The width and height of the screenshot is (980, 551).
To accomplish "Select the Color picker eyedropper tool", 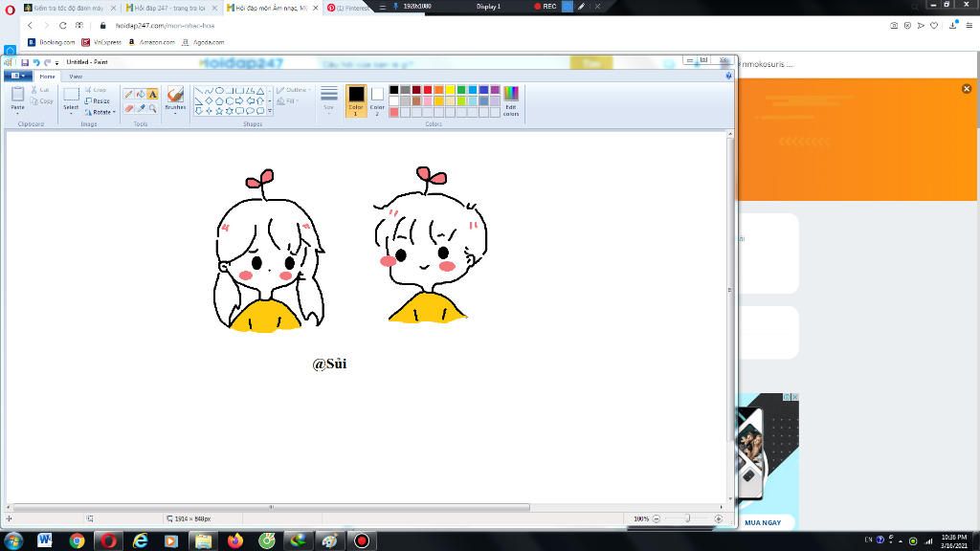I will pyautogui.click(x=141, y=108).
